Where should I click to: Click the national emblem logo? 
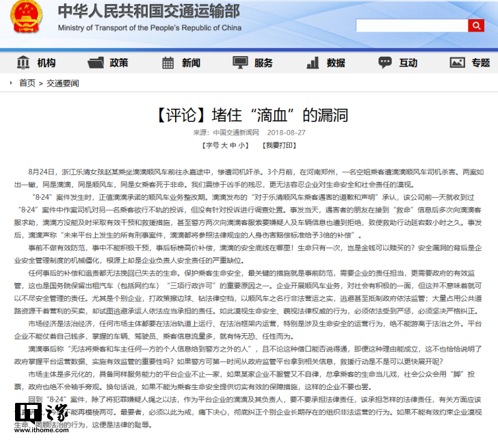(x=27, y=20)
